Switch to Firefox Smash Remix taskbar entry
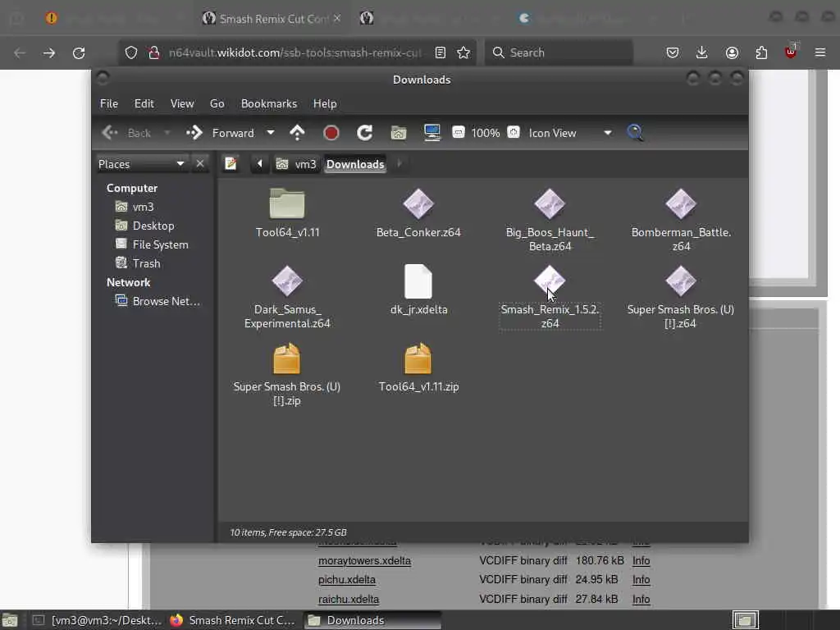This screenshot has height=630, width=840. pyautogui.click(x=232, y=620)
